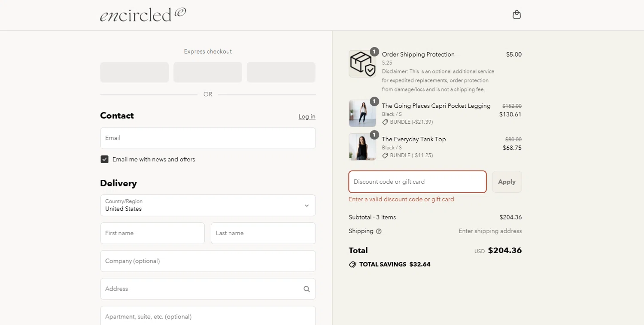
Task: Click the Everyday Tank Top product thumbnail
Action: (362, 147)
